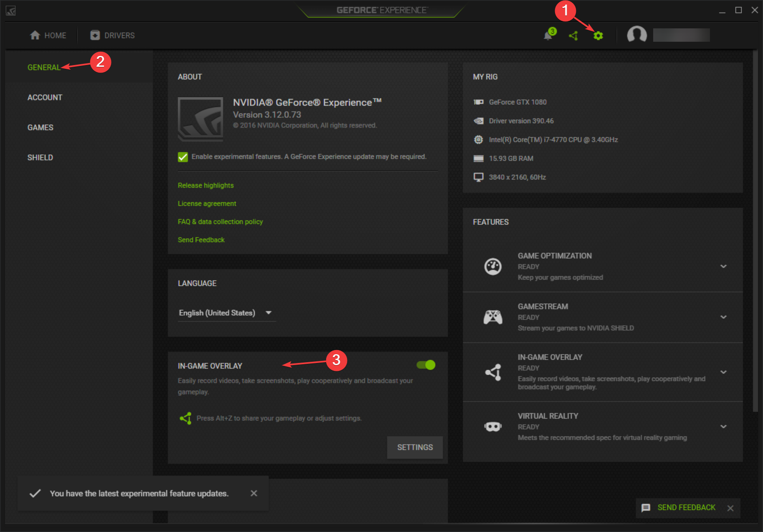
Task: Click the Send Feedback link in About
Action: (201, 240)
